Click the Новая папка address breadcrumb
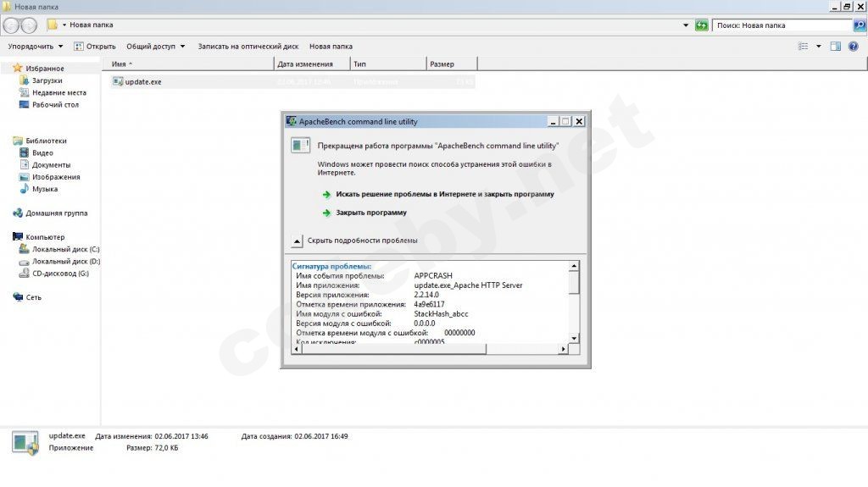Viewport: 868px width, 487px height. [92, 25]
